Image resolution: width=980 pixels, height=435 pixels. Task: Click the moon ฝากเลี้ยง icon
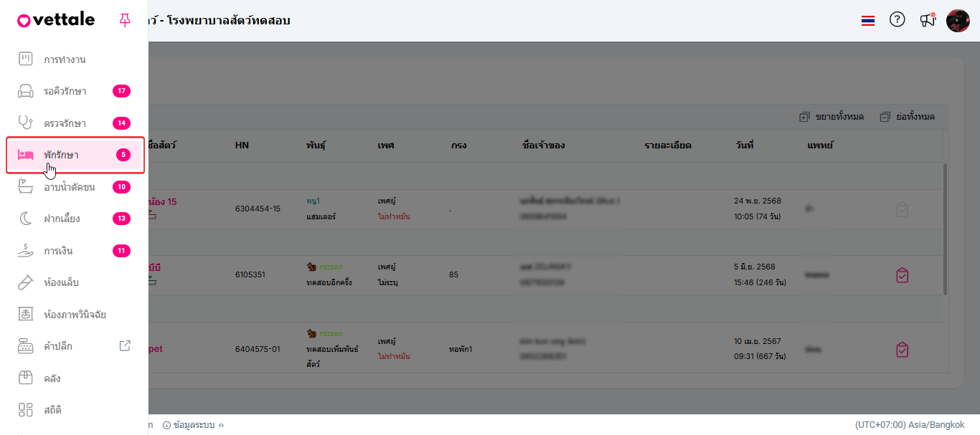26,219
